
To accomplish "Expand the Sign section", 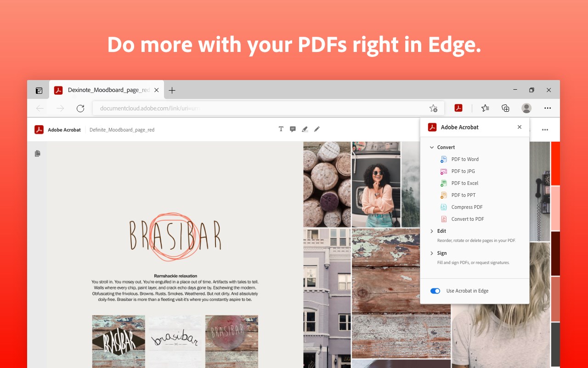I will coord(432,253).
